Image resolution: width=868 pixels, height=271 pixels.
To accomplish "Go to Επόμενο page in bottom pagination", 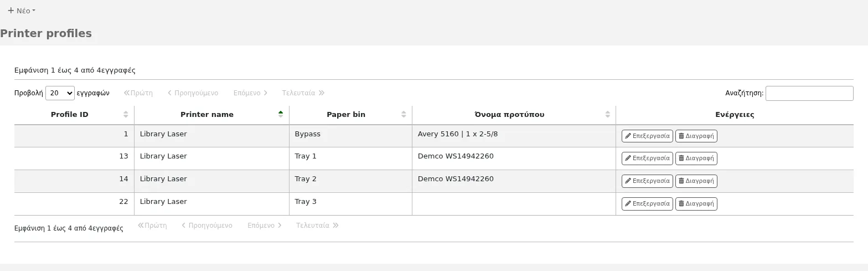I will tap(265, 226).
